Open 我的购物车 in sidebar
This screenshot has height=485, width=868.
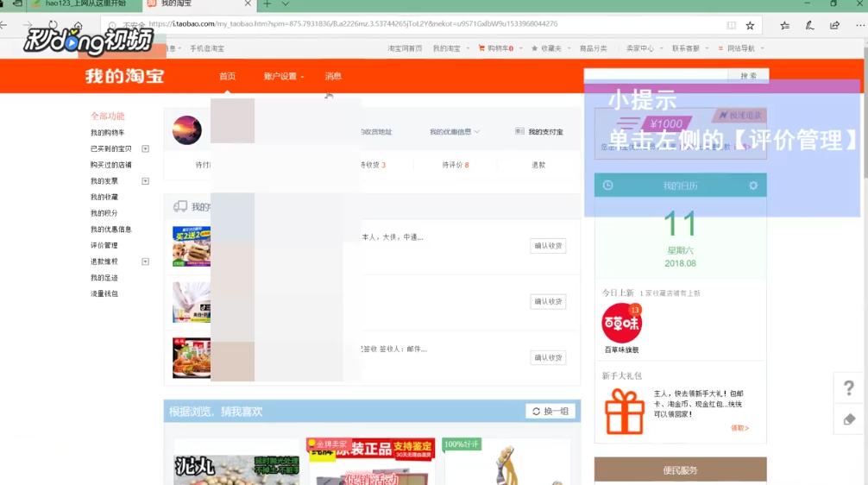107,133
